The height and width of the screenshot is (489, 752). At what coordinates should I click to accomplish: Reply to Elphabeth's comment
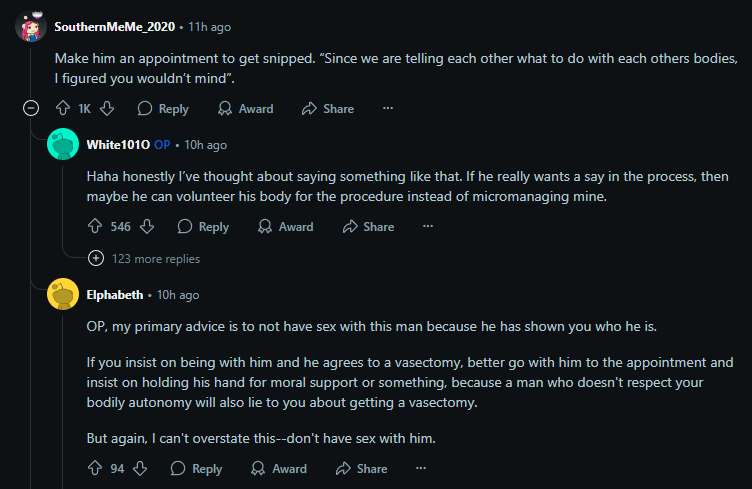[x=196, y=468]
